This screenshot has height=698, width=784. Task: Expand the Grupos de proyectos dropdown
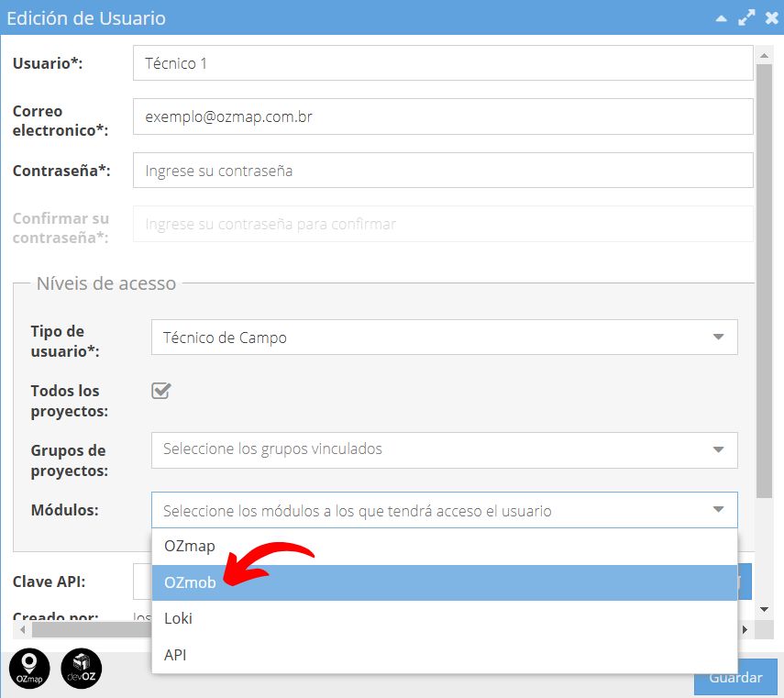click(445, 450)
